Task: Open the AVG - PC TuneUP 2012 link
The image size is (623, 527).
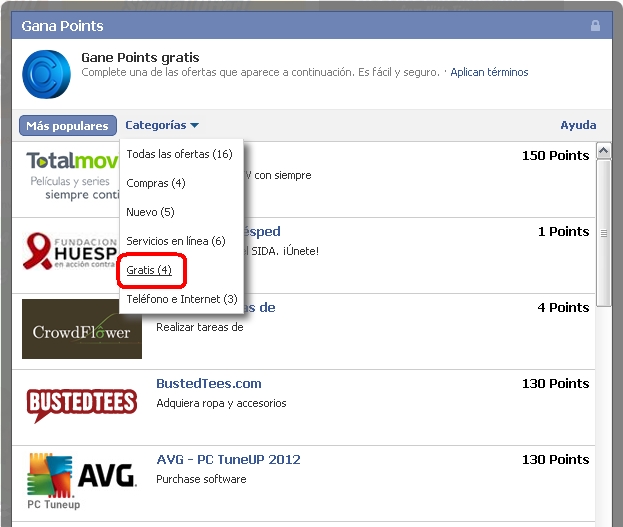Action: click(228, 460)
